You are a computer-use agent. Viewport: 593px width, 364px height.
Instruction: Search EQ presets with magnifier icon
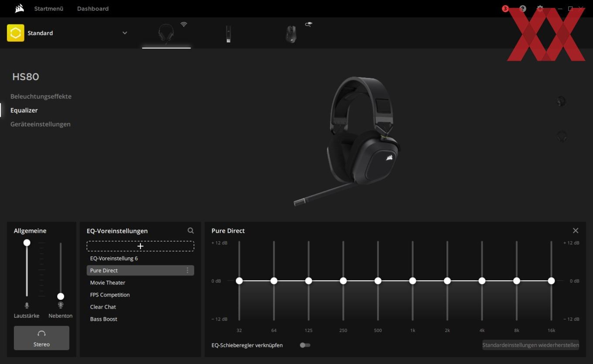(191, 231)
